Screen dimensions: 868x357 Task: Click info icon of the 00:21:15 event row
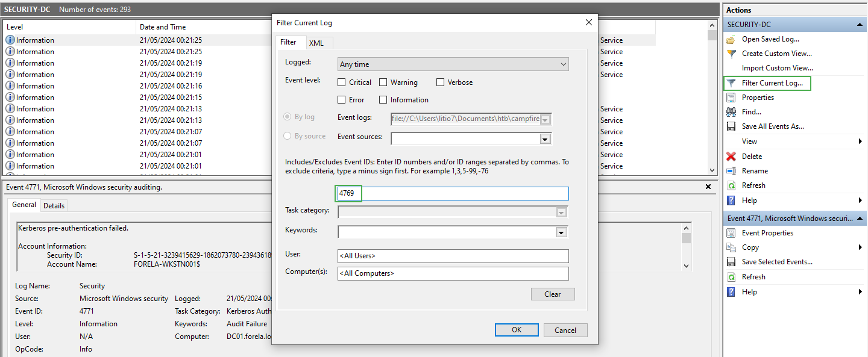coord(10,98)
